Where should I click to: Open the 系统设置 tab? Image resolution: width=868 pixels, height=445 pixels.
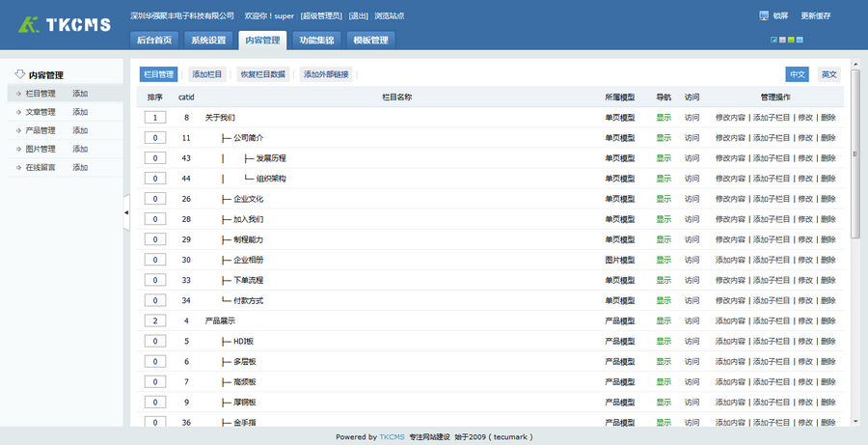(x=208, y=41)
